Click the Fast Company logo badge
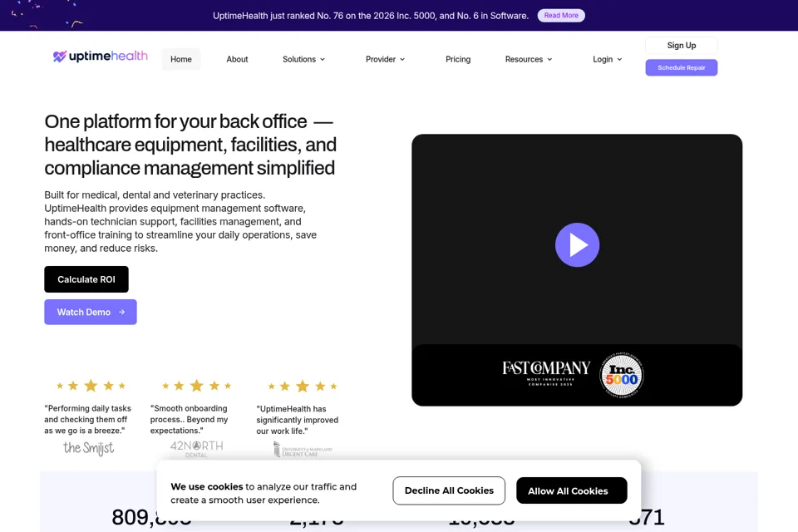The width and height of the screenshot is (798, 532). [x=546, y=373]
